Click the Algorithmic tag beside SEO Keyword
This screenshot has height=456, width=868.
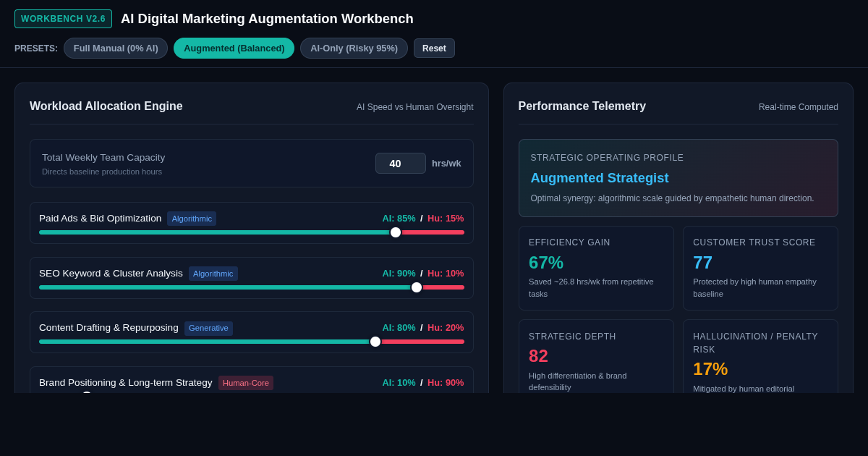coord(213,274)
